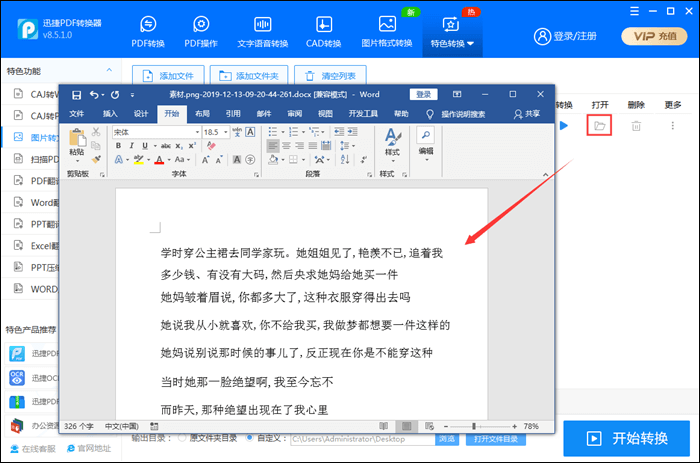700x463 pixels.
Task: Click the Save icon in Word's title bar
Action: (76, 95)
